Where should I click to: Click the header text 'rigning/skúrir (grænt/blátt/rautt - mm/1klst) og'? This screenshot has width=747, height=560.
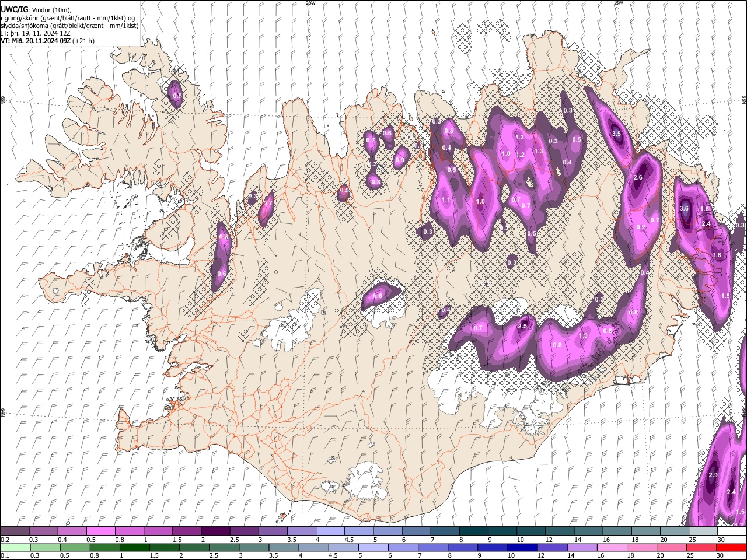coord(68,18)
